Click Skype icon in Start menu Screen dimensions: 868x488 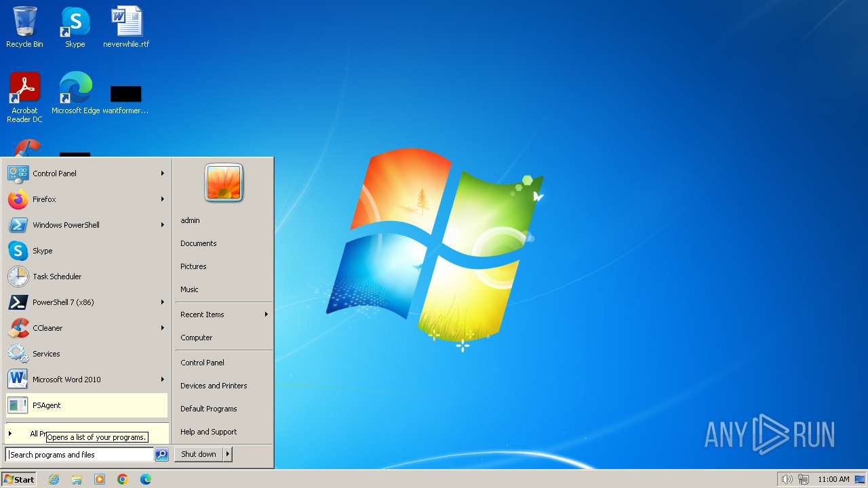(x=18, y=251)
